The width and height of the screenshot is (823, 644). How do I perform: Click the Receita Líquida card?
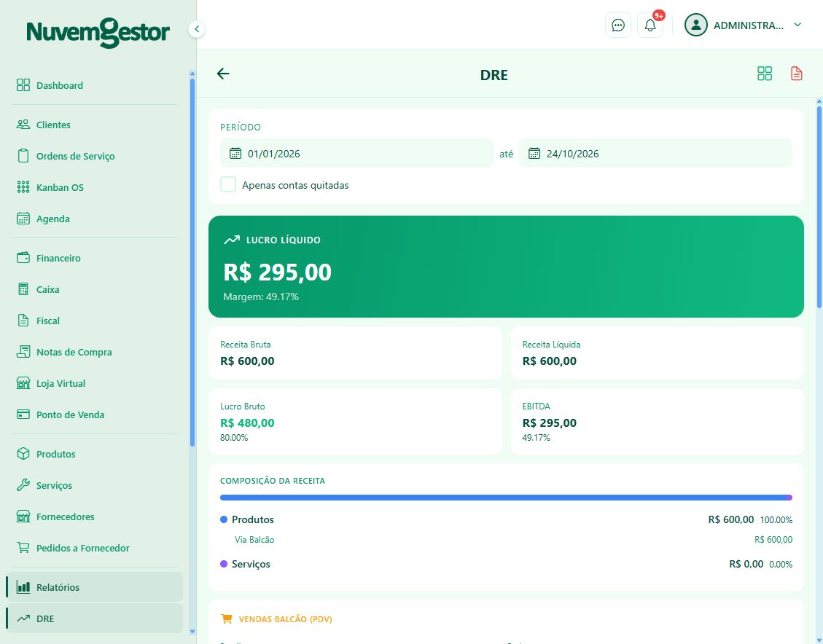pos(657,353)
